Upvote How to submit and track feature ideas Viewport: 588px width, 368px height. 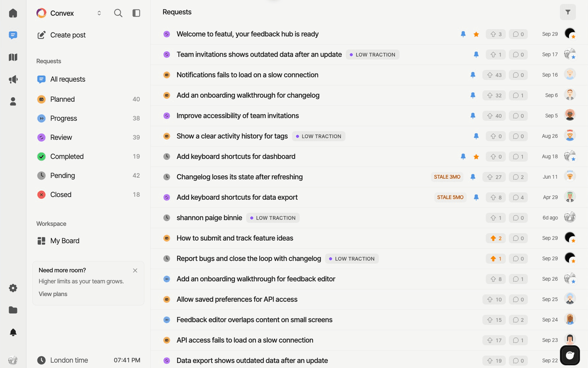[x=496, y=238]
